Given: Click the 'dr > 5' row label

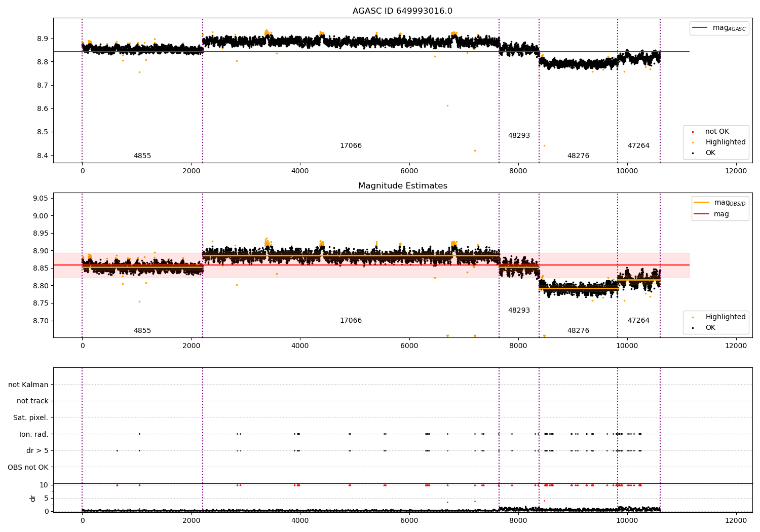Looking at the screenshot, I should click(x=37, y=450).
